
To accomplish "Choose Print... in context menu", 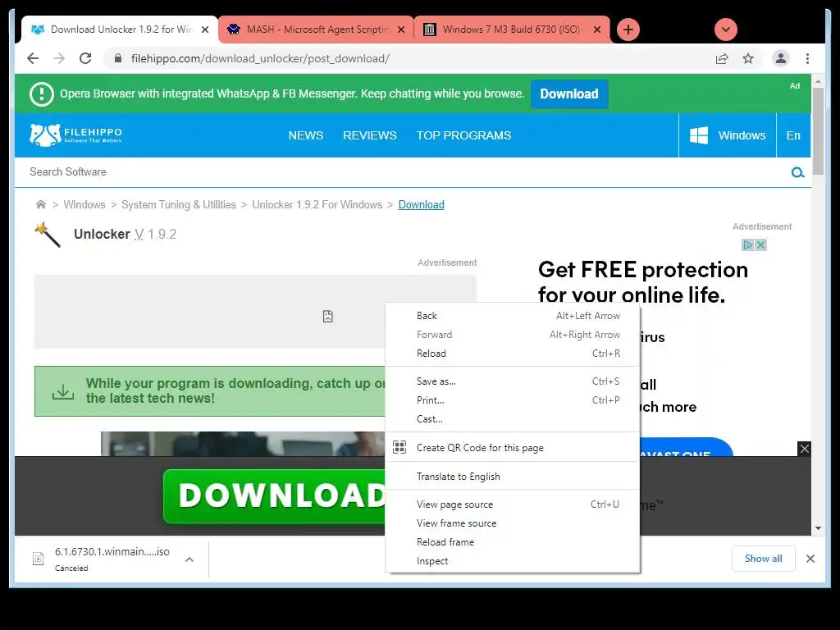I will coord(513,399).
